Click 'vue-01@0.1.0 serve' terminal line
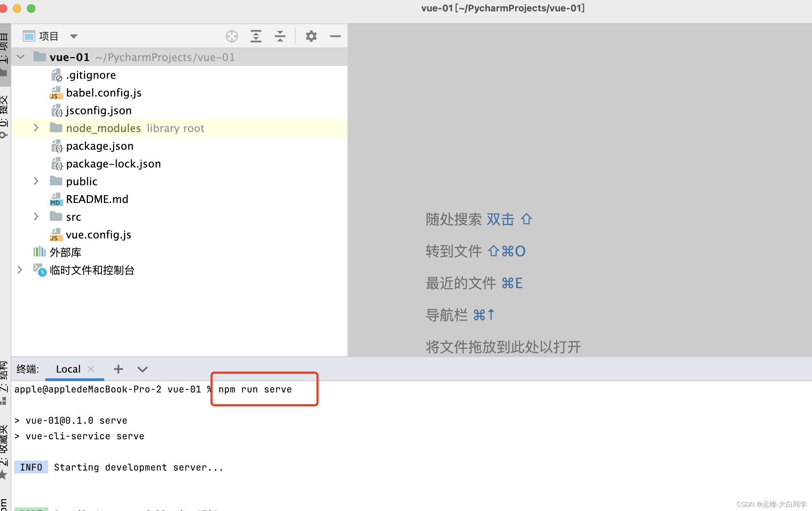Viewport: 812px width, 511px height. [77, 421]
